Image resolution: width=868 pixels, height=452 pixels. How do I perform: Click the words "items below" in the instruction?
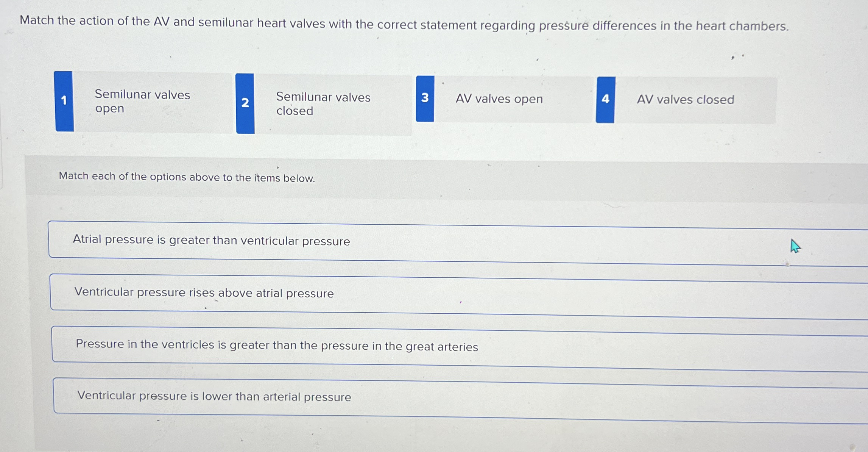[284, 178]
